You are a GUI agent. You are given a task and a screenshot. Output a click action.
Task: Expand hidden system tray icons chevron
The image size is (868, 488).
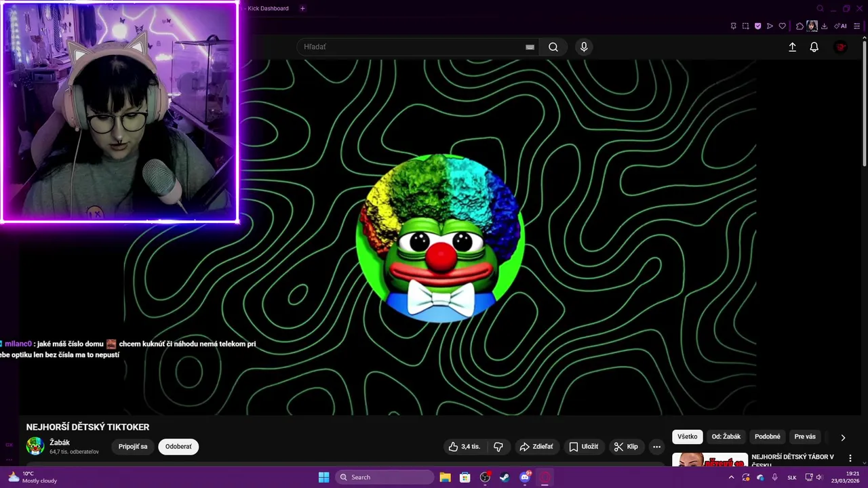[731, 477]
